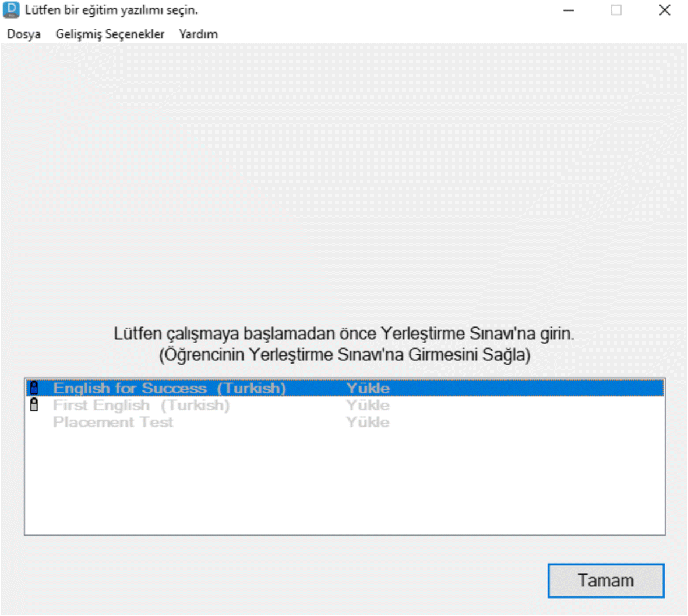The image size is (688, 616).
Task: Click Yükle next to Placement Test
Action: click(368, 422)
